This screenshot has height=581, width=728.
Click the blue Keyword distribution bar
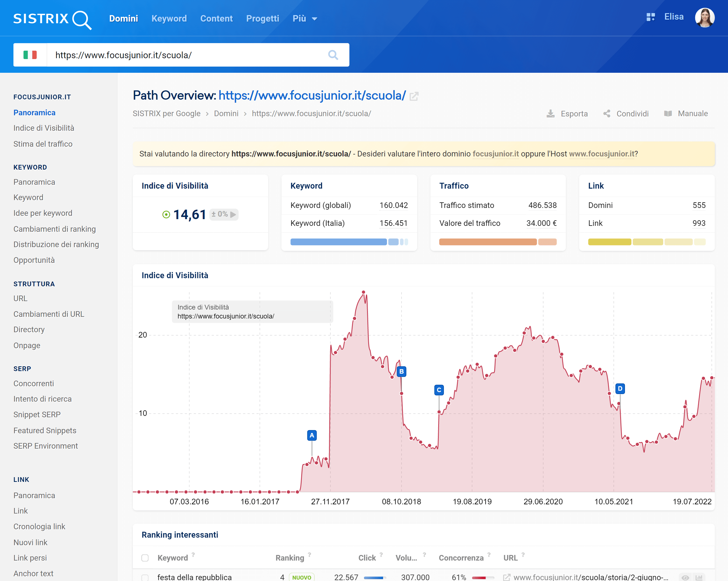point(349,242)
